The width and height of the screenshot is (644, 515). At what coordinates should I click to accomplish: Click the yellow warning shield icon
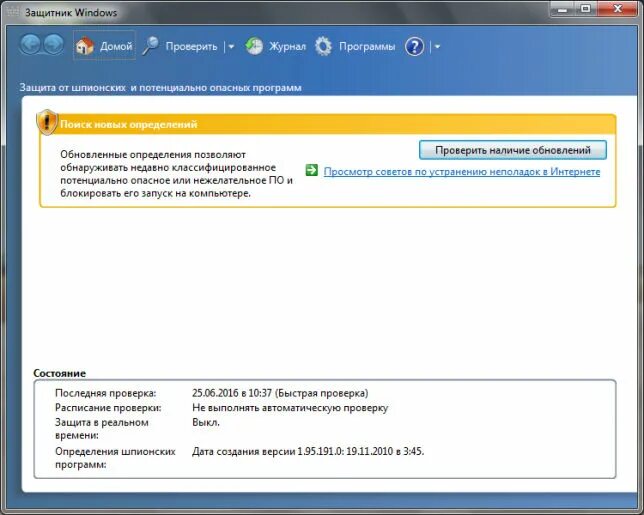pos(47,122)
